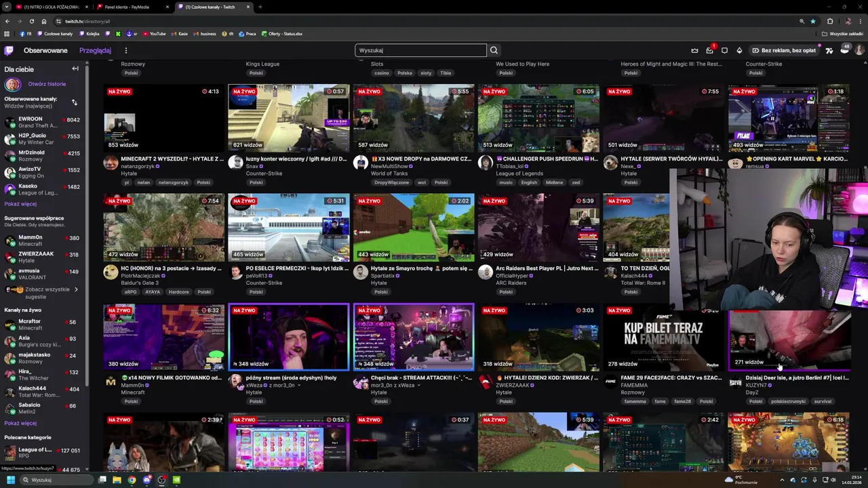The image size is (868, 488).
Task: Open Discord from the taskbar
Action: pyautogui.click(x=146, y=480)
